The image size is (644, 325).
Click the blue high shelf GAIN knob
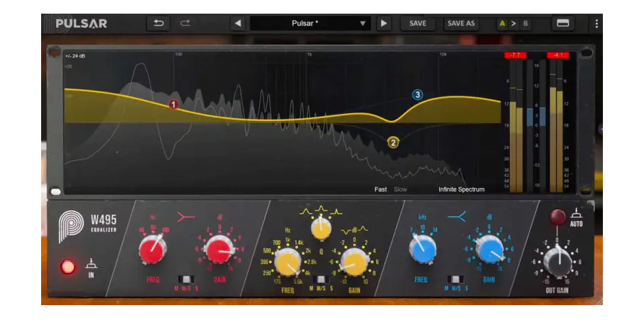(x=490, y=249)
